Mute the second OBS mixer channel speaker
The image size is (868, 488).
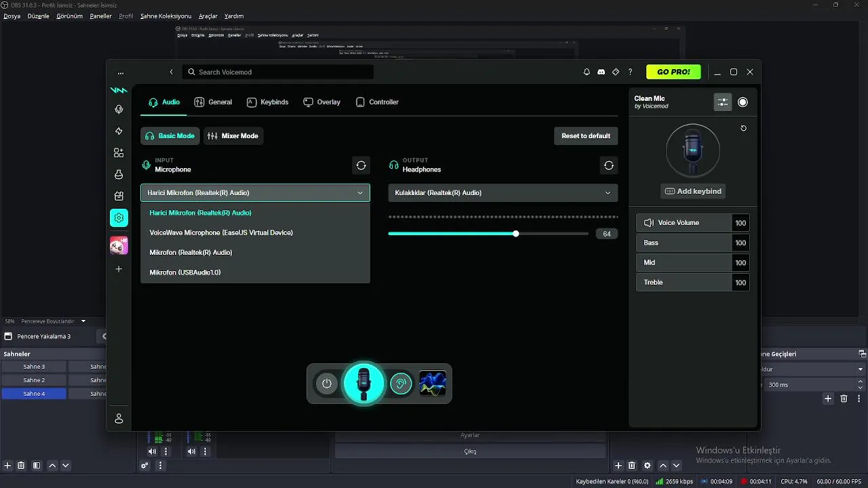(192, 451)
